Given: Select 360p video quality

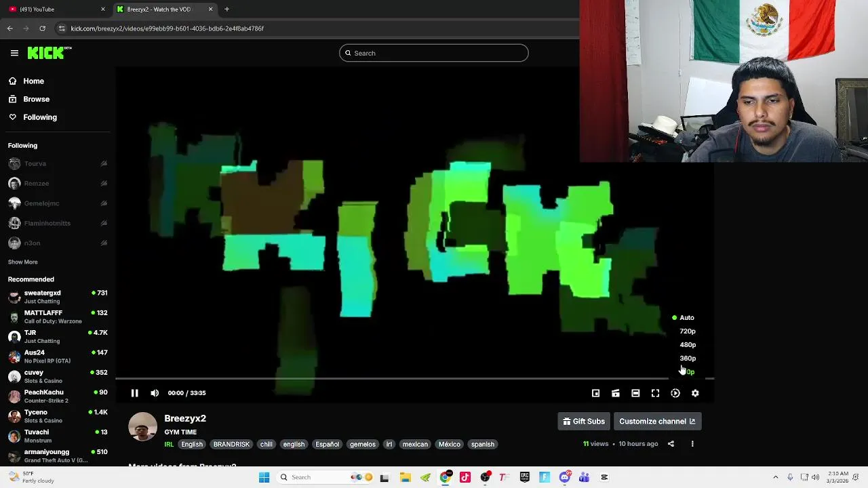Looking at the screenshot, I should (x=688, y=359).
